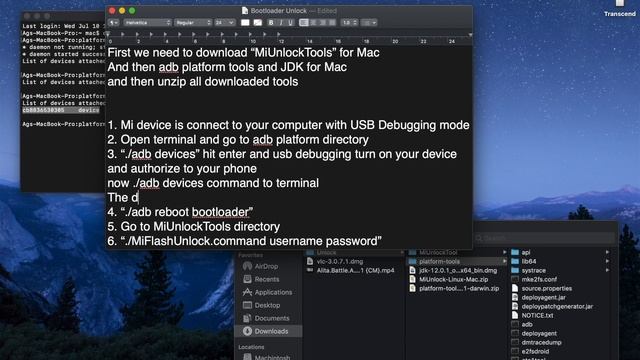Open the Regular typeface dropdown
Screen dimensions: 640x360
(x=193, y=22)
